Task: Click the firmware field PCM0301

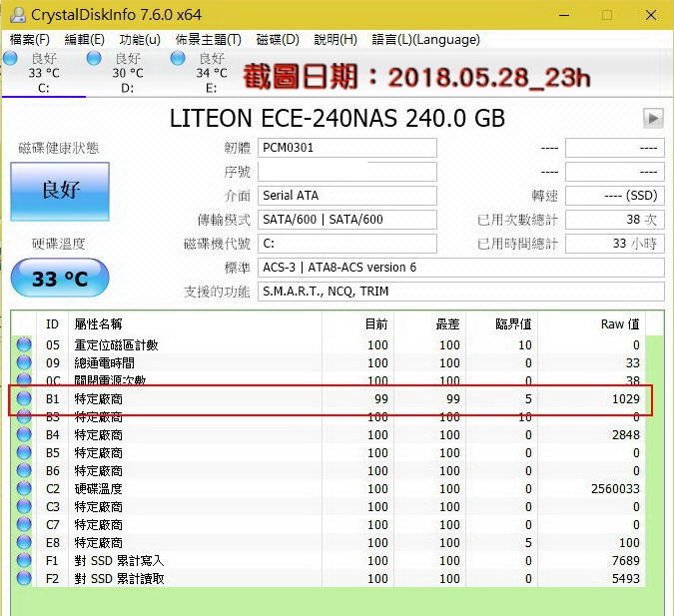Action: click(347, 148)
